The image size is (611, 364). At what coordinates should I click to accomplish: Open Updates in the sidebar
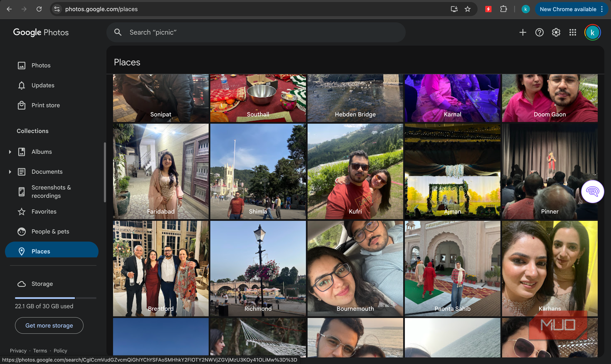52,85
